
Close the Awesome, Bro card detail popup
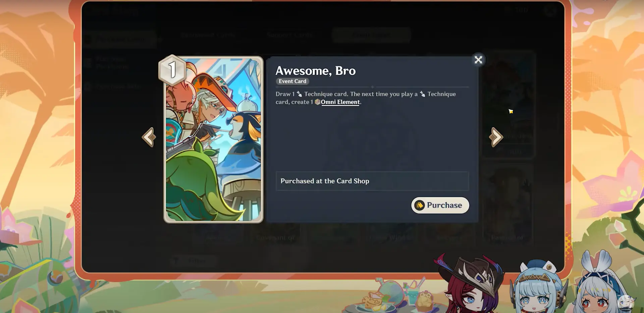478,60
